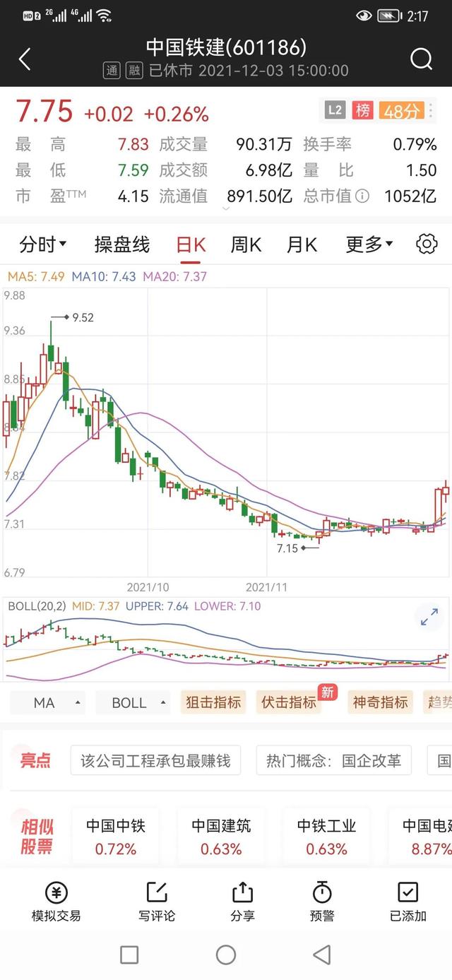Image resolution: width=452 pixels, height=980 pixels.
Task: Open similar stock 中国中铁
Action: 116,837
